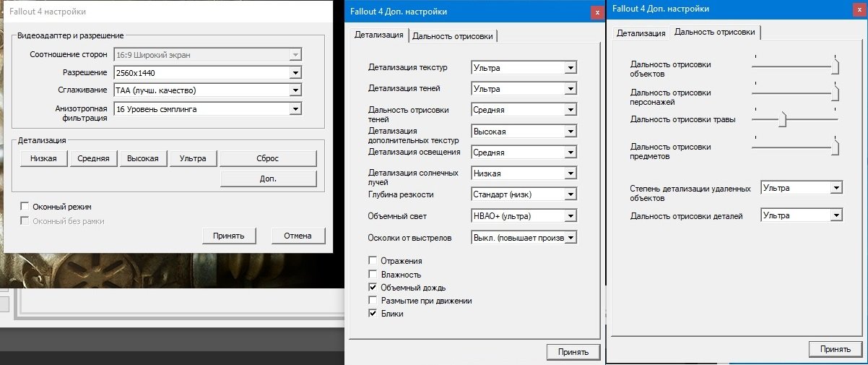This screenshot has width=868, height=365.
Task: Disable the Блики checkbox
Action: point(373,314)
